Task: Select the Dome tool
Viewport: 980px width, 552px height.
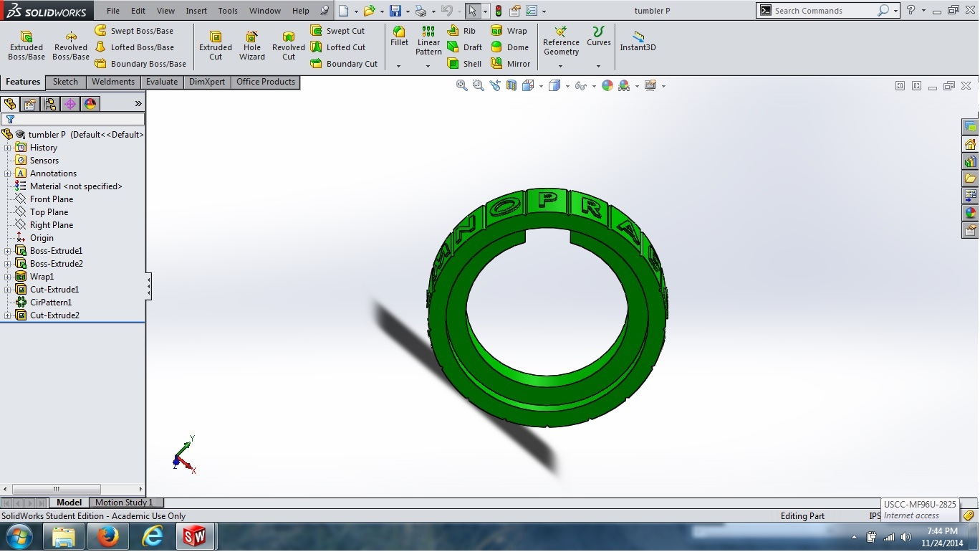Action: (x=509, y=47)
